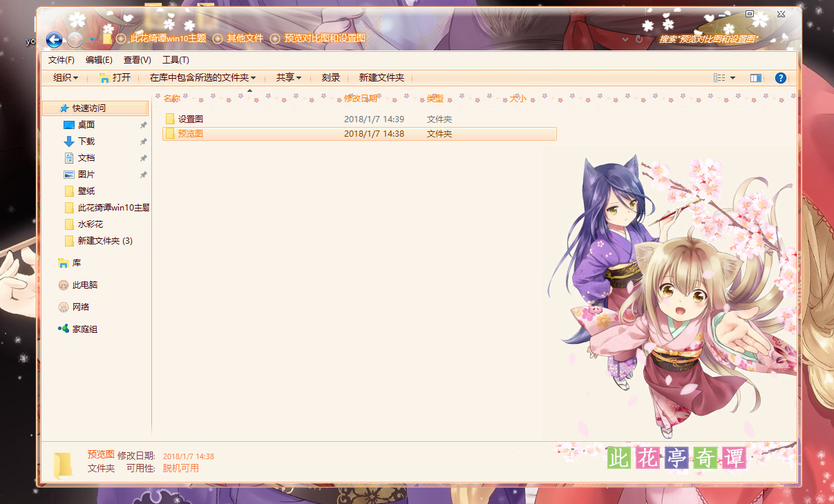Click the back navigation arrow
834x504 pixels.
(53, 39)
